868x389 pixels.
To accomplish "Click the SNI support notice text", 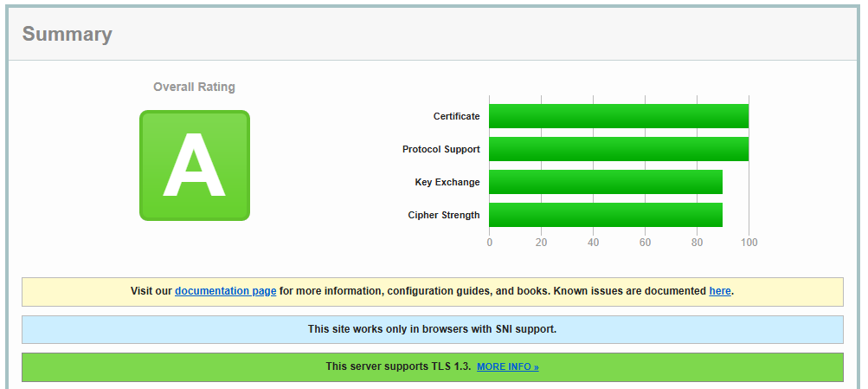I will [x=433, y=329].
